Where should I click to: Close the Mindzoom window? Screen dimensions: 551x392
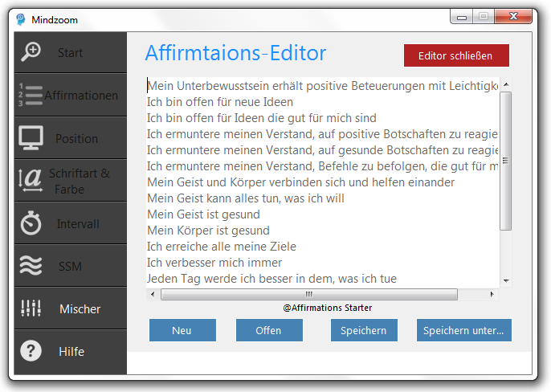pyautogui.click(x=513, y=16)
